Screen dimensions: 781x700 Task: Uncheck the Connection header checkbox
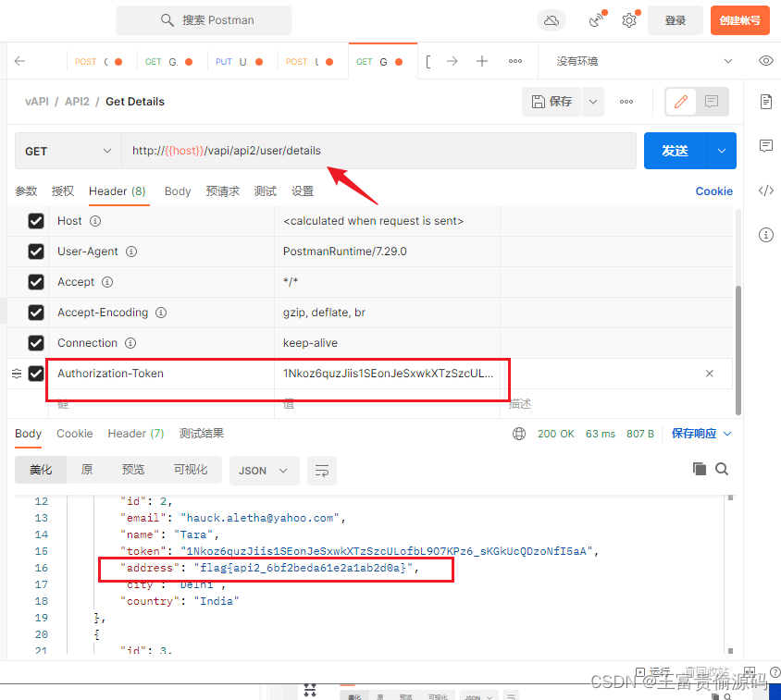36,343
